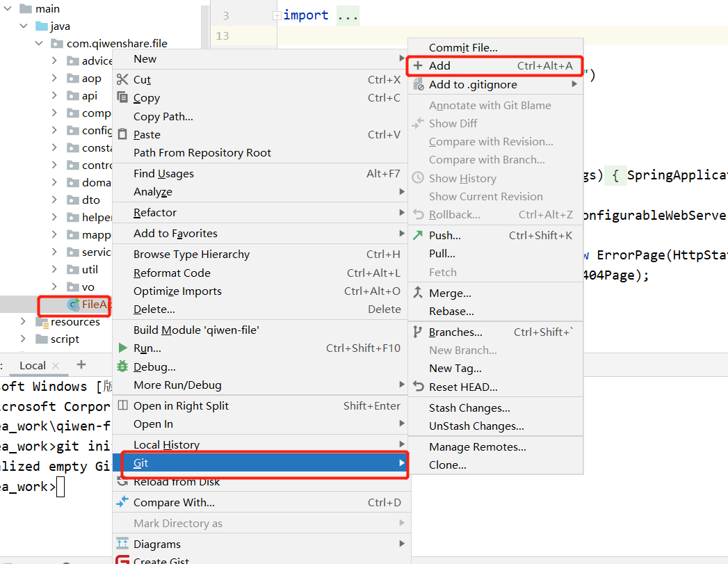Open the Analyze submenu

260,191
